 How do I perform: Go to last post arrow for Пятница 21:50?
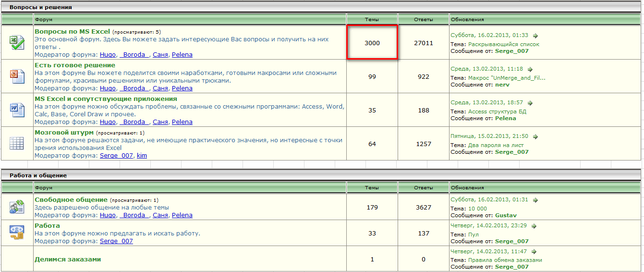[535, 136]
